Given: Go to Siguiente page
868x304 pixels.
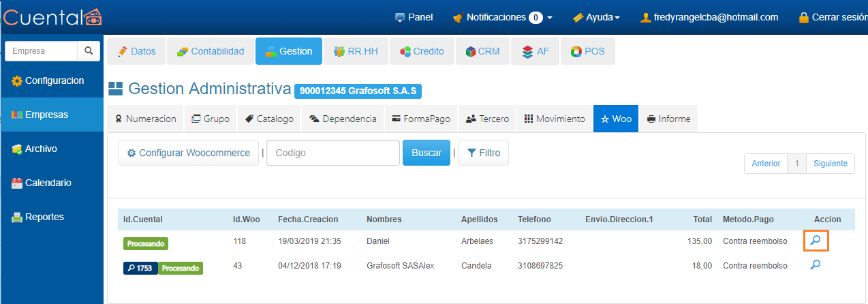Looking at the screenshot, I should (830, 164).
